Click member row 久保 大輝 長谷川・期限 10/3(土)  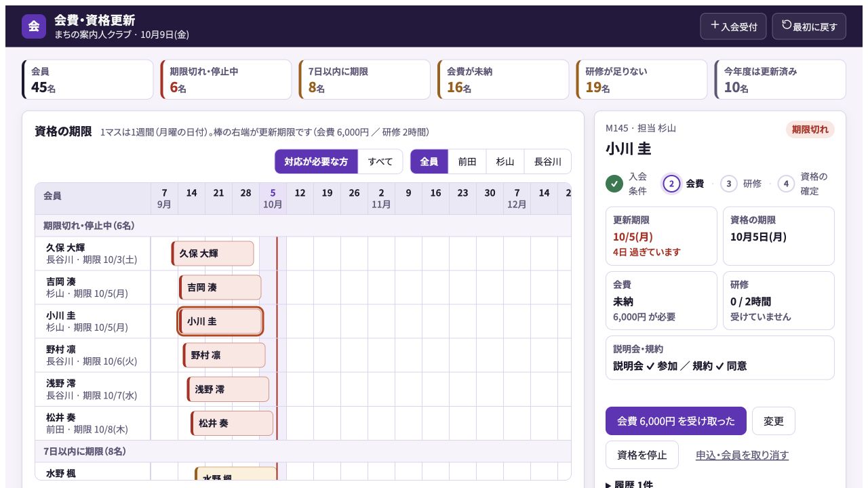(93, 253)
